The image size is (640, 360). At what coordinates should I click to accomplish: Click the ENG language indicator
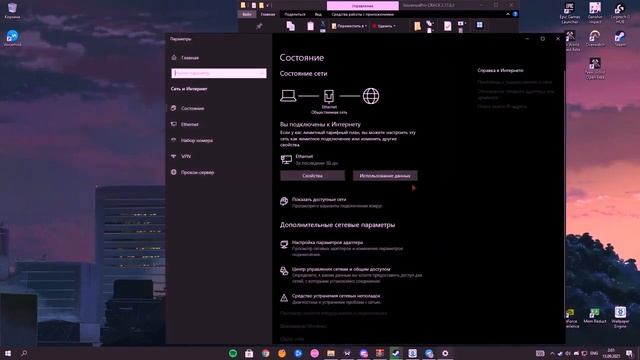[594, 353]
